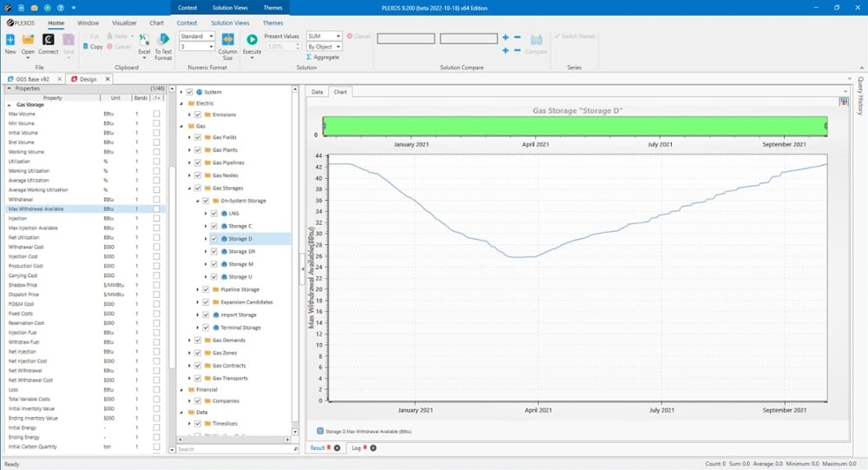Toggle the Storage DR checkbox
This screenshot has width=868, height=470.
(x=214, y=252)
